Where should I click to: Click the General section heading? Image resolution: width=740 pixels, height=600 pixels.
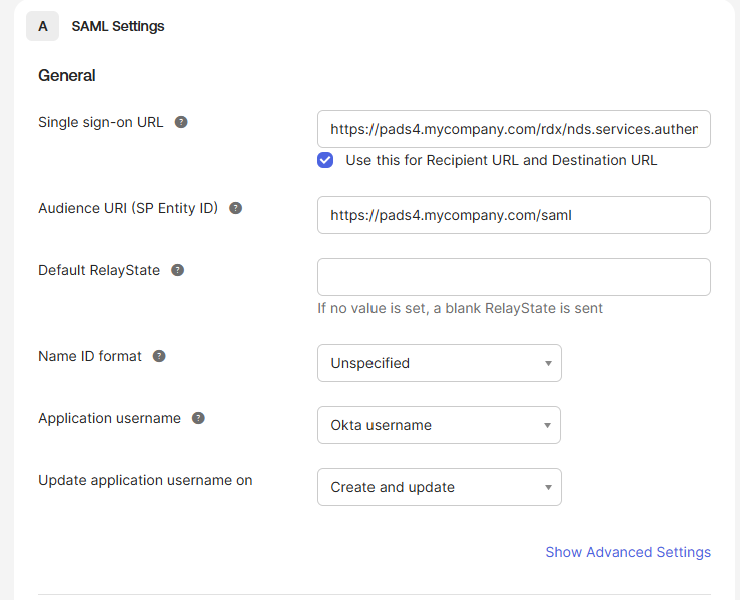pyautogui.click(x=67, y=76)
